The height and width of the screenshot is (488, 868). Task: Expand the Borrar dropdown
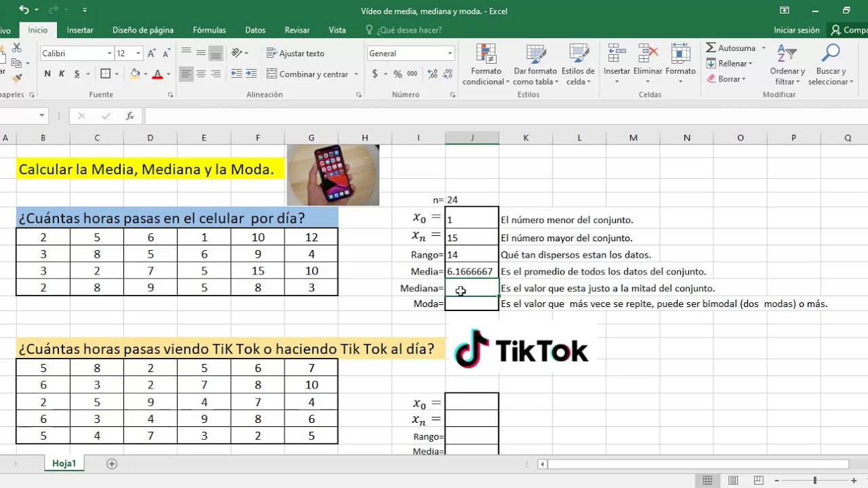point(744,79)
